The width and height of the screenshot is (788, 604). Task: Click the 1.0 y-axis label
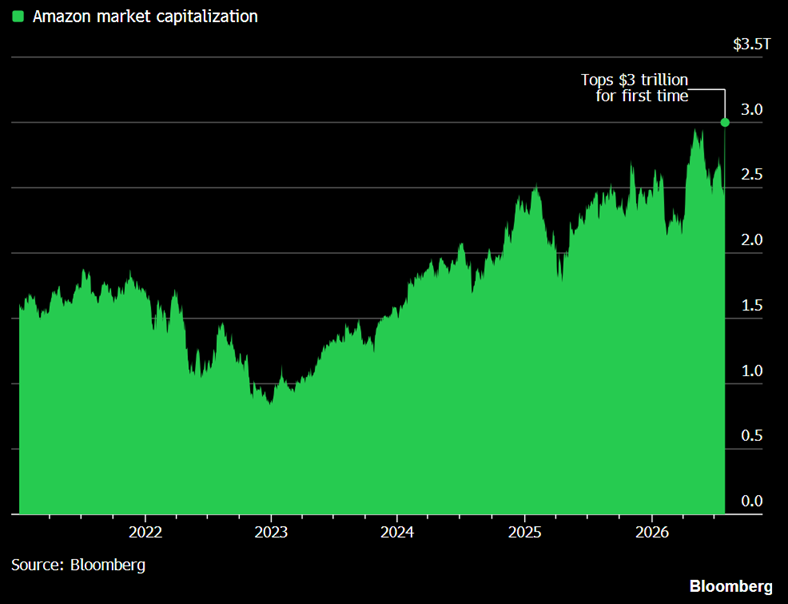pyautogui.click(x=752, y=371)
